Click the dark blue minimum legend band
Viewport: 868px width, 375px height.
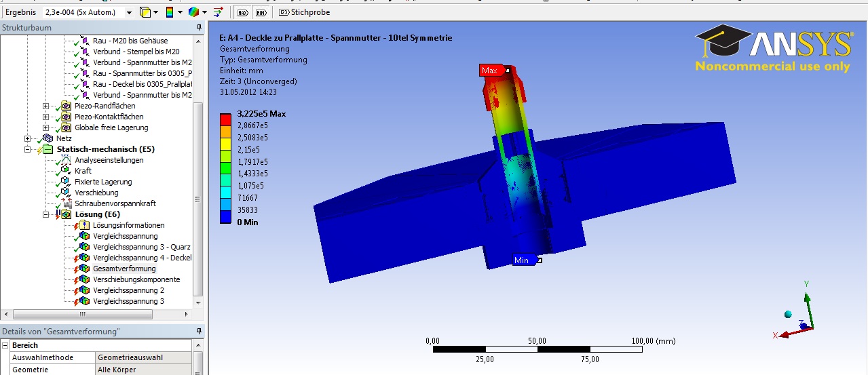pos(226,217)
